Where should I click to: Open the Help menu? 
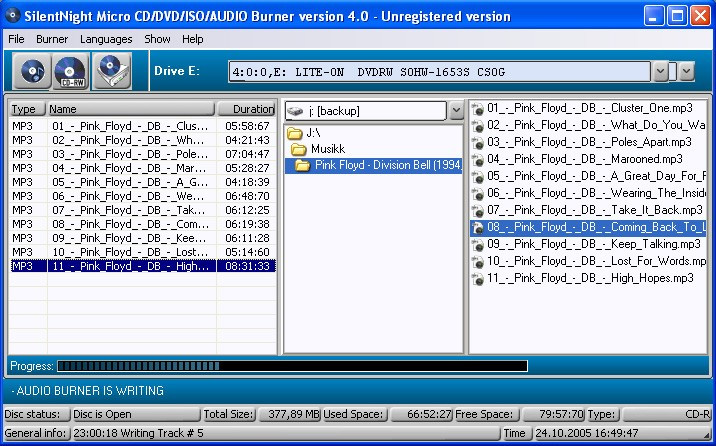point(192,39)
